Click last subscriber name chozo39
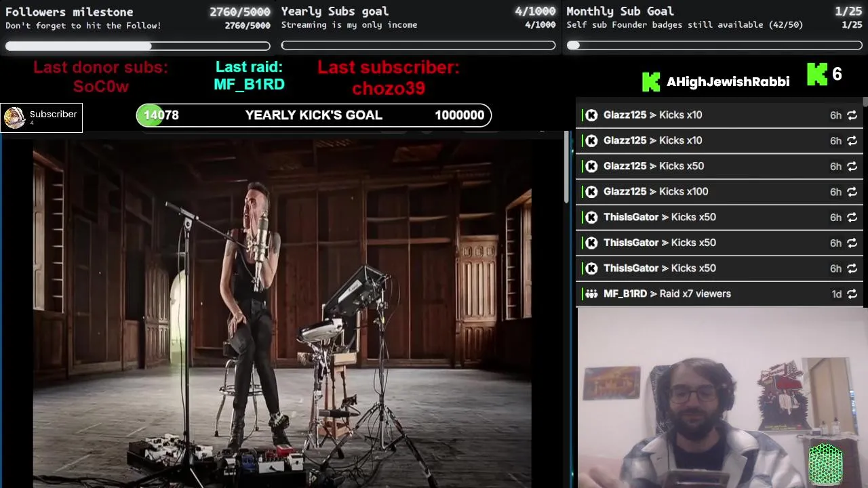 pyautogui.click(x=388, y=88)
